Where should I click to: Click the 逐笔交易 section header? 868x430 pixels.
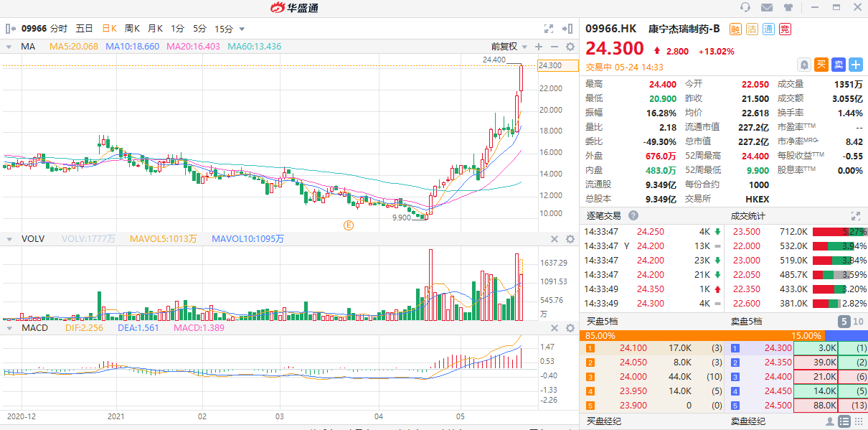603,215
